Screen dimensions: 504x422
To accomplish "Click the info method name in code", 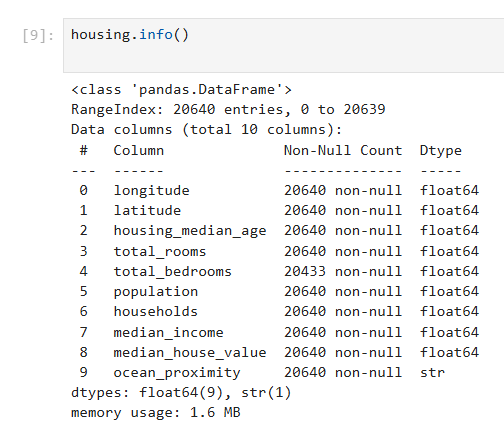I will pos(156,35).
